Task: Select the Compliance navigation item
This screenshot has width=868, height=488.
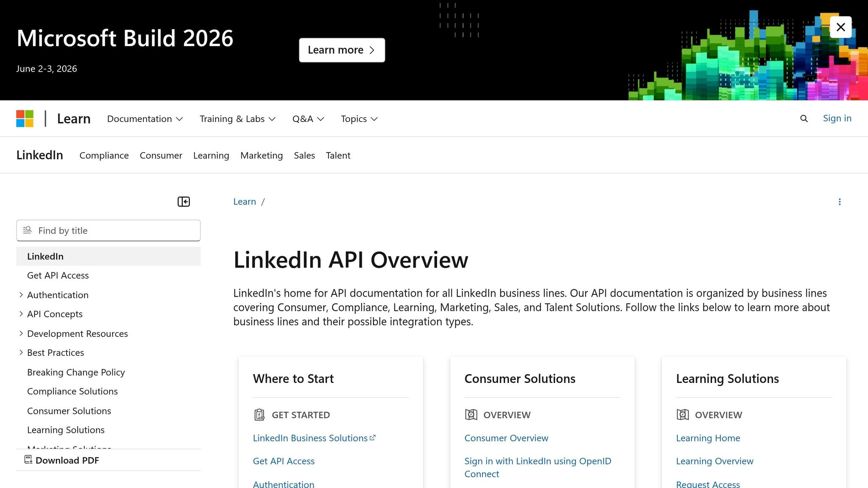Action: coord(104,155)
